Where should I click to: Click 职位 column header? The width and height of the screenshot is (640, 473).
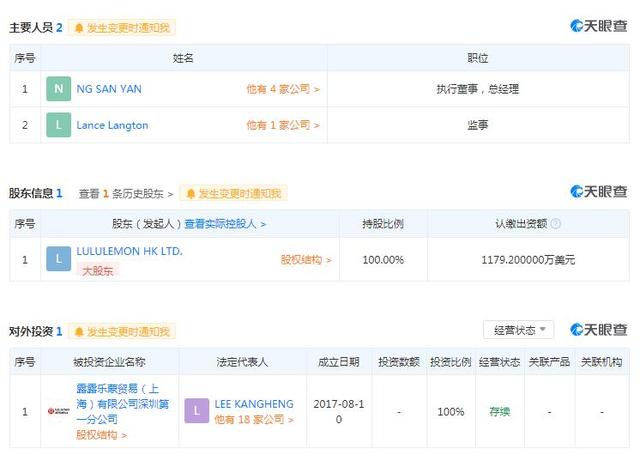(x=478, y=58)
